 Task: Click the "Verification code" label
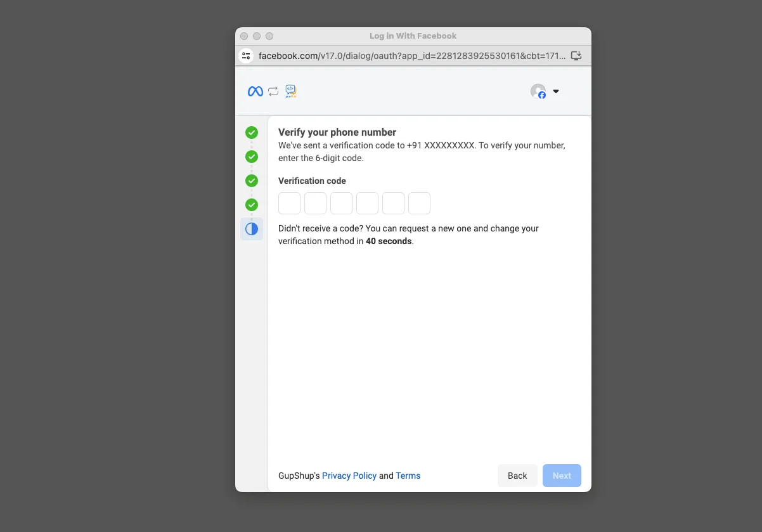click(312, 181)
